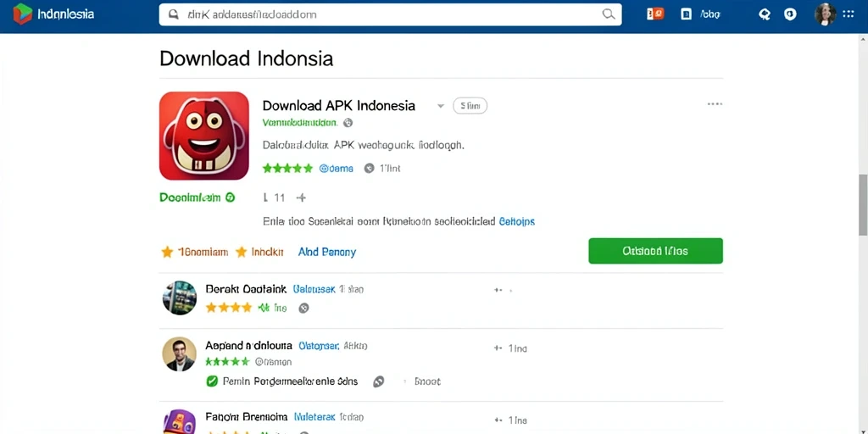The image size is (868, 434).
Task: Click the white square icon beside header label
Action: tap(686, 14)
